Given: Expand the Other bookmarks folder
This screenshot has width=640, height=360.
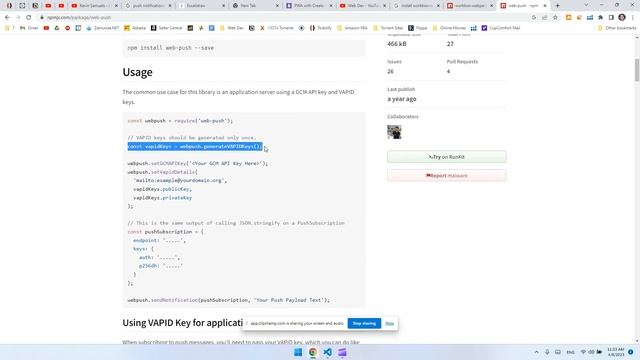Looking at the screenshot, I should [x=617, y=28].
